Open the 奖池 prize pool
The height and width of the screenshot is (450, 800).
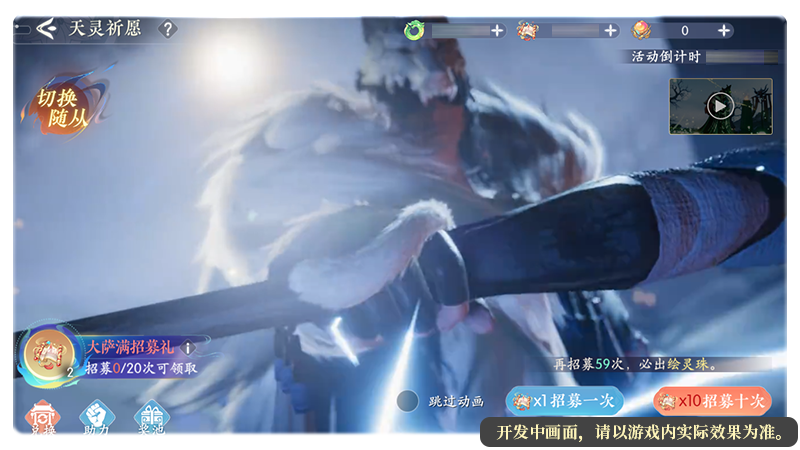point(152,417)
